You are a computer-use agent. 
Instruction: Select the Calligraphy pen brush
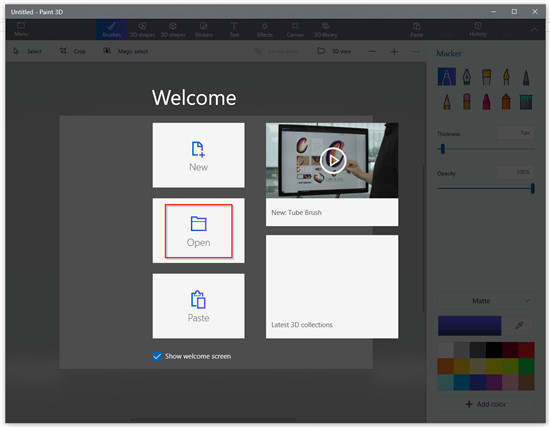pos(467,77)
